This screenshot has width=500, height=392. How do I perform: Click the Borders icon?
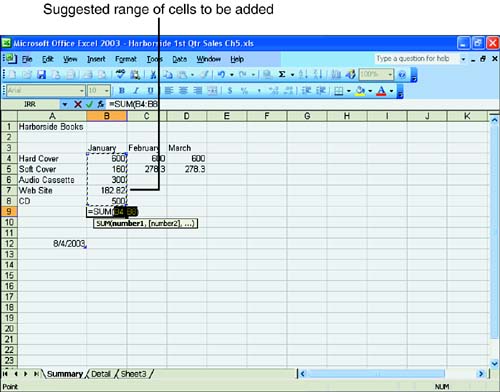(339, 91)
